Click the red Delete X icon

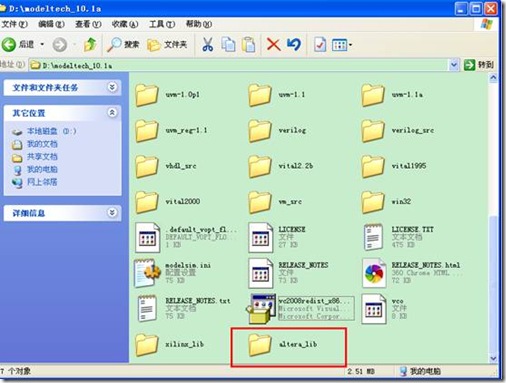(x=273, y=44)
